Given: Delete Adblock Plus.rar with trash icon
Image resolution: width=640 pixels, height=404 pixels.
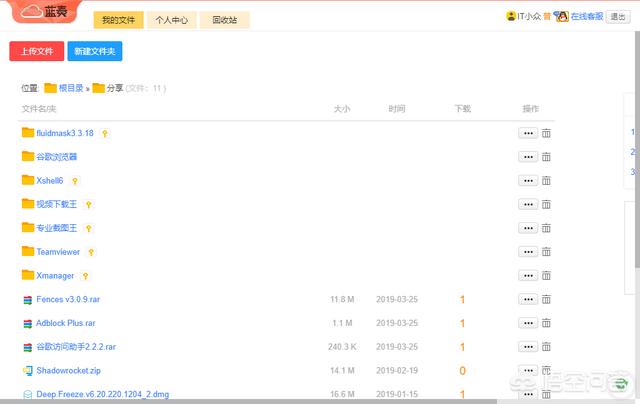Looking at the screenshot, I should point(546,323).
